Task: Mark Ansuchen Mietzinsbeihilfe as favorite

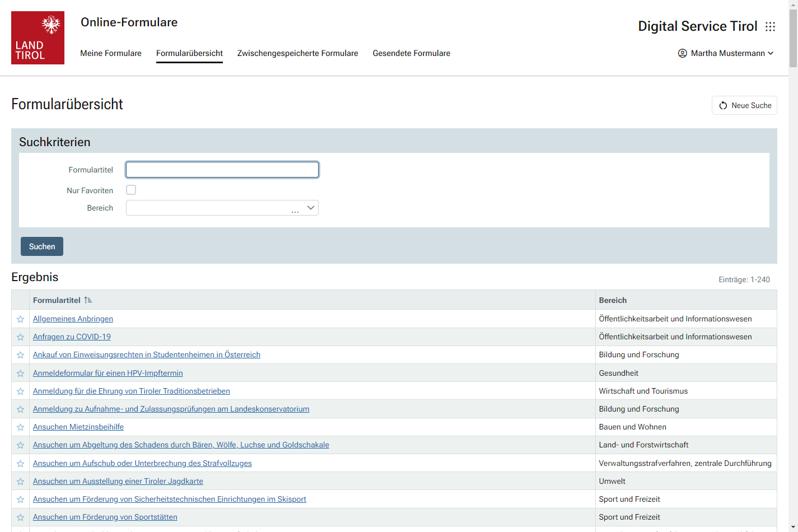Action: pos(21,427)
